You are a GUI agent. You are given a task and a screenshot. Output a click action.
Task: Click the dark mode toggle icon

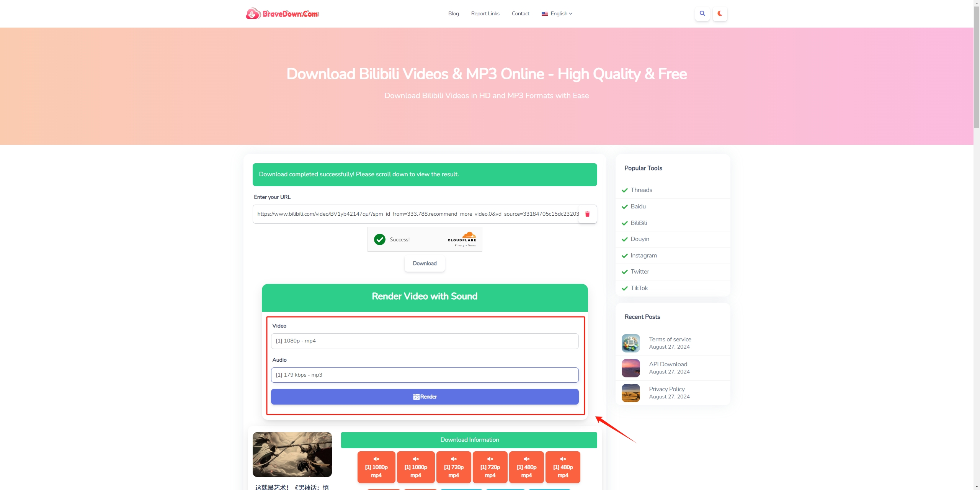[719, 13]
